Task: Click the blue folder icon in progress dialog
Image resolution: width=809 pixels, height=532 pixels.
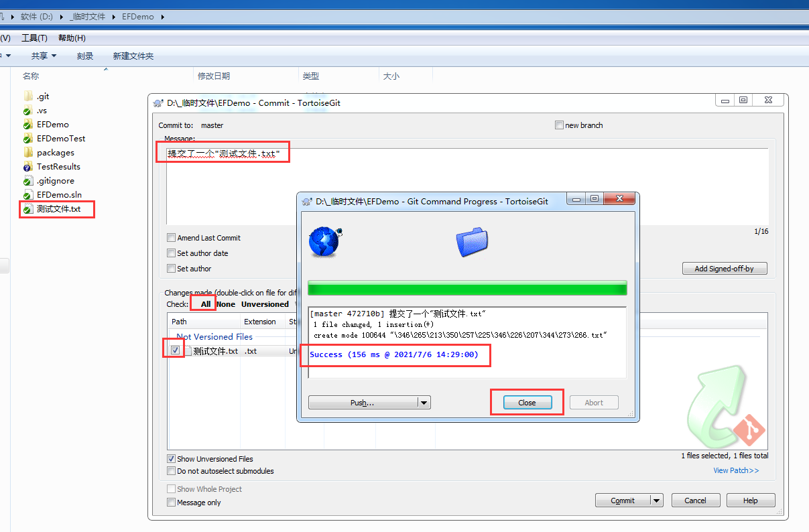Action: tap(472, 242)
